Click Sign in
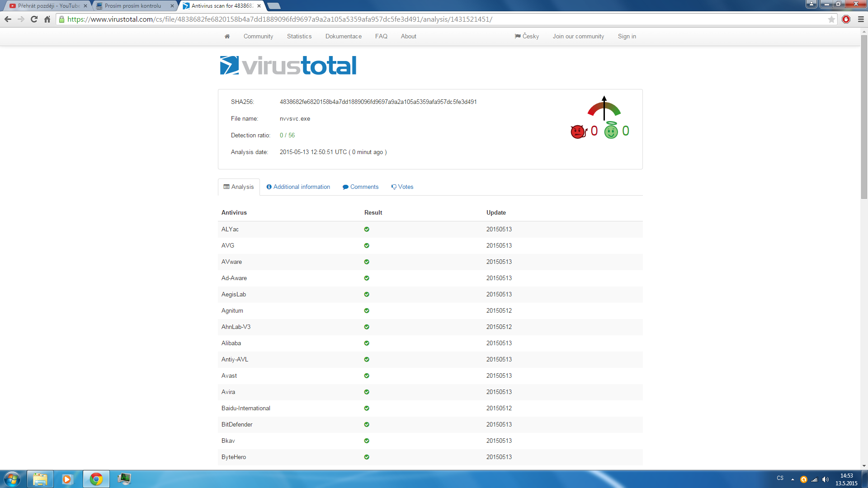The width and height of the screenshot is (868, 488). pyautogui.click(x=627, y=37)
